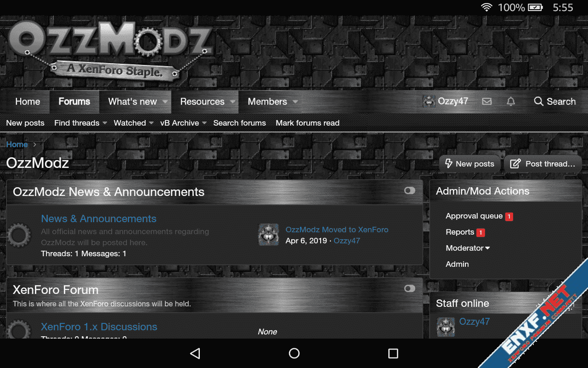Open the vB Archive submenu arrow
The width and height of the screenshot is (588, 368).
click(204, 123)
